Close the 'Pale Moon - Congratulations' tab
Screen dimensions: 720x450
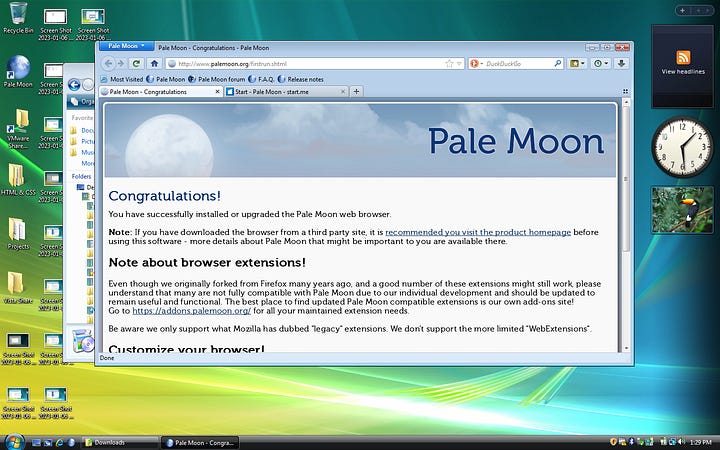(218, 92)
